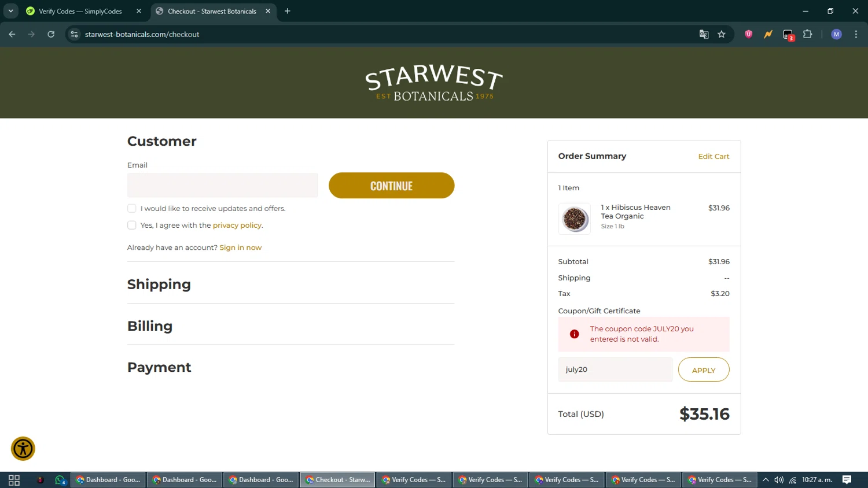Open the volume control in system tray
868x488 pixels.
coord(779,480)
